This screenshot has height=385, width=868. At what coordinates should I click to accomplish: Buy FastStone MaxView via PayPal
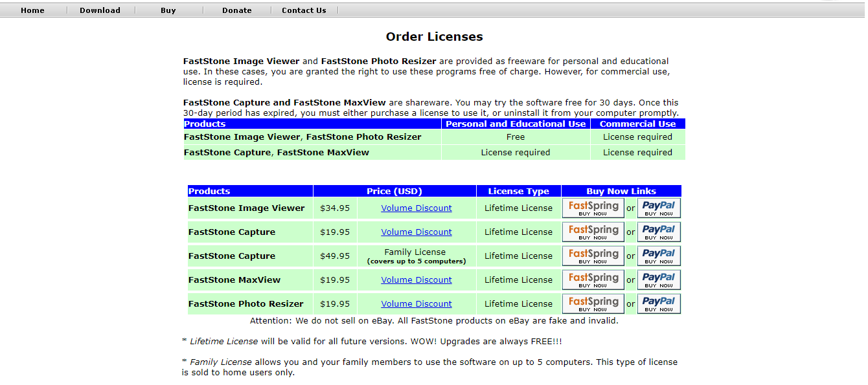pyautogui.click(x=659, y=280)
